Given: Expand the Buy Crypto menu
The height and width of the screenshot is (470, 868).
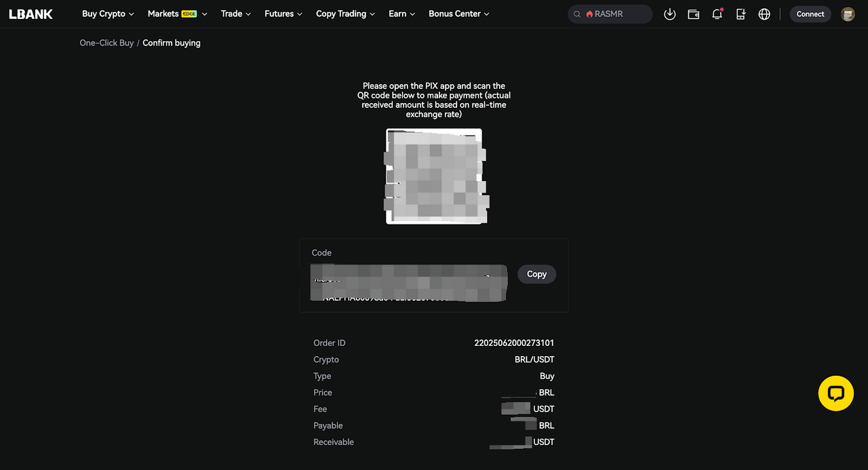Looking at the screenshot, I should 108,14.
